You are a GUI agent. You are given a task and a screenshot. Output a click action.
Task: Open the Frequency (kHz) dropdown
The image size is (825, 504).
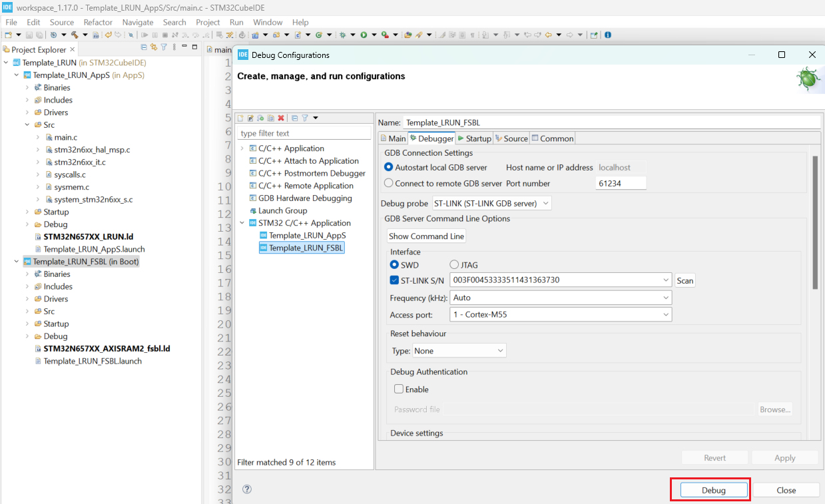pyautogui.click(x=561, y=298)
